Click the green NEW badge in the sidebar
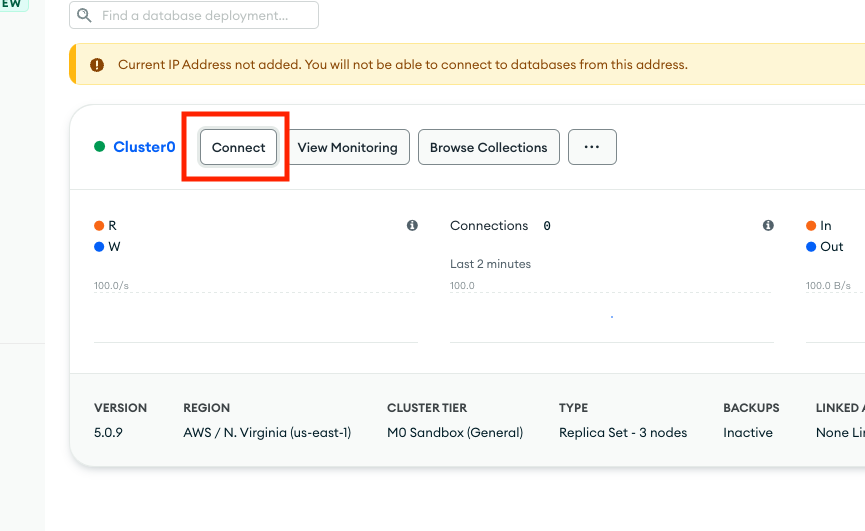 coord(14,4)
